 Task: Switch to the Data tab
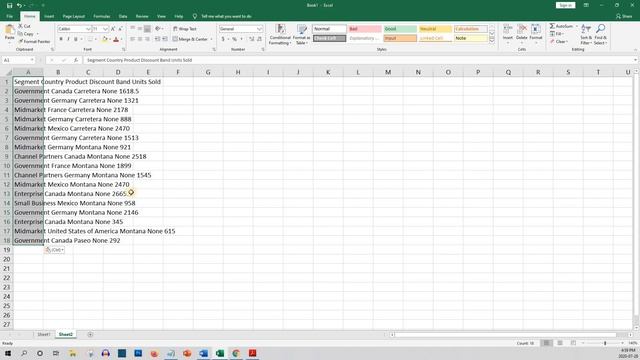click(123, 16)
